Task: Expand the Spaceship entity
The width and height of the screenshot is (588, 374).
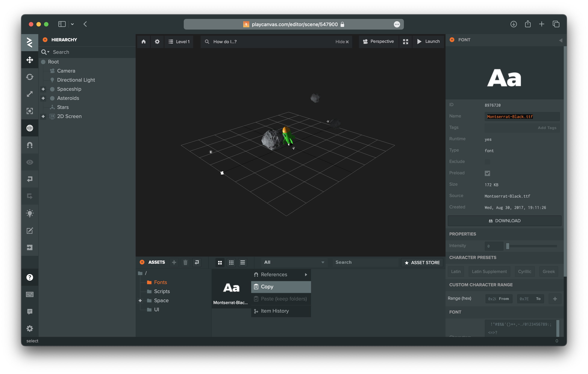Action: (x=43, y=89)
